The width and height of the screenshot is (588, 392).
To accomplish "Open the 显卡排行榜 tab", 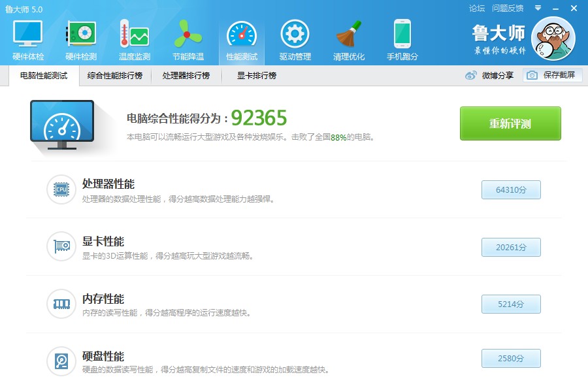I will tap(256, 76).
